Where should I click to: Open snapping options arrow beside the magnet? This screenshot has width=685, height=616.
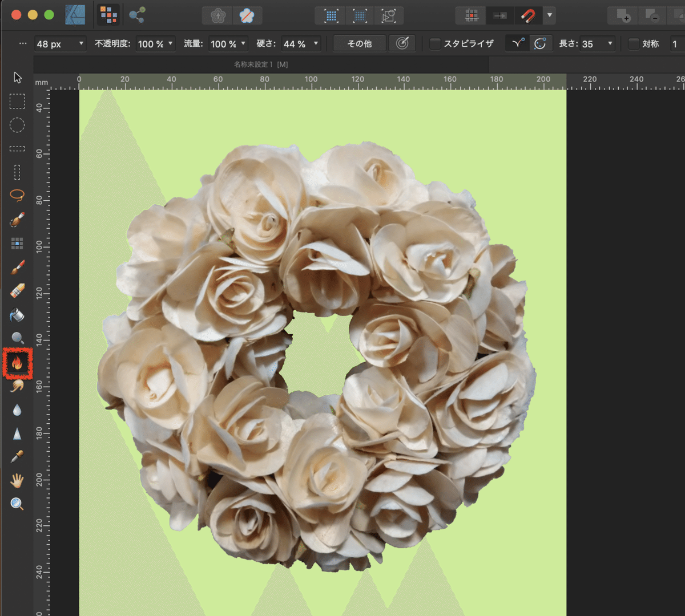(549, 15)
